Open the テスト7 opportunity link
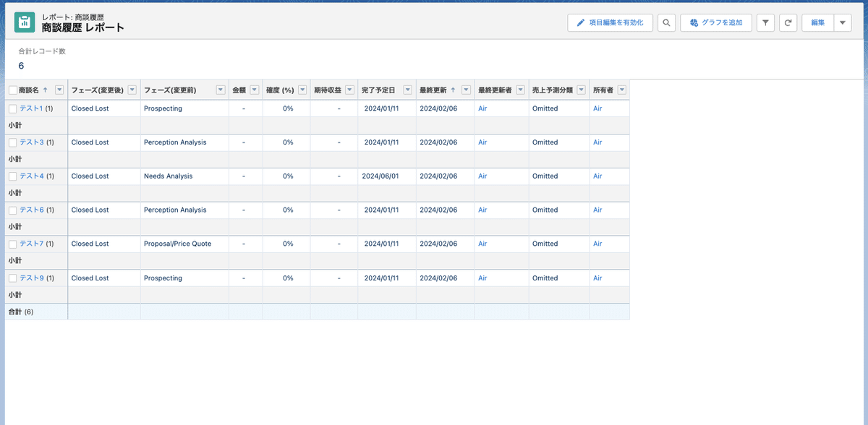Image resolution: width=868 pixels, height=425 pixels. point(32,244)
